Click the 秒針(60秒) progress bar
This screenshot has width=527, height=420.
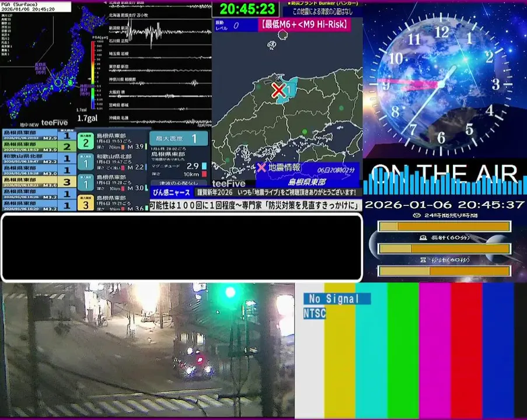coord(445,271)
